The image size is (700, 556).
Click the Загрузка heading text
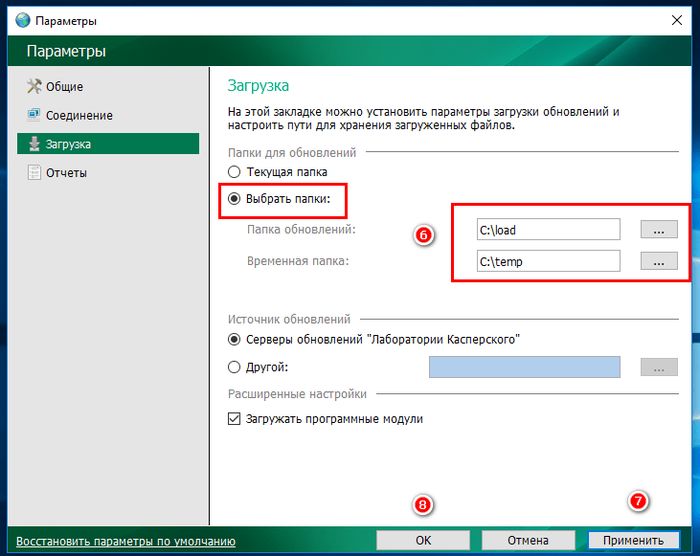tap(258, 85)
